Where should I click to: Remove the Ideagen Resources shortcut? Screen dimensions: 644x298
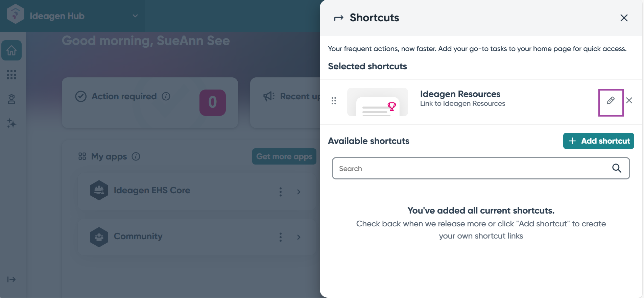coord(629,100)
